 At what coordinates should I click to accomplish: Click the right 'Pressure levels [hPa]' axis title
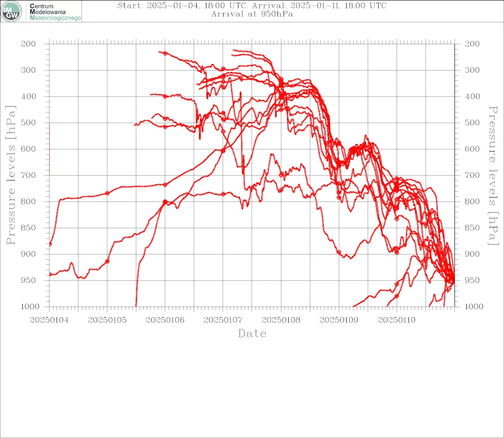(x=493, y=176)
